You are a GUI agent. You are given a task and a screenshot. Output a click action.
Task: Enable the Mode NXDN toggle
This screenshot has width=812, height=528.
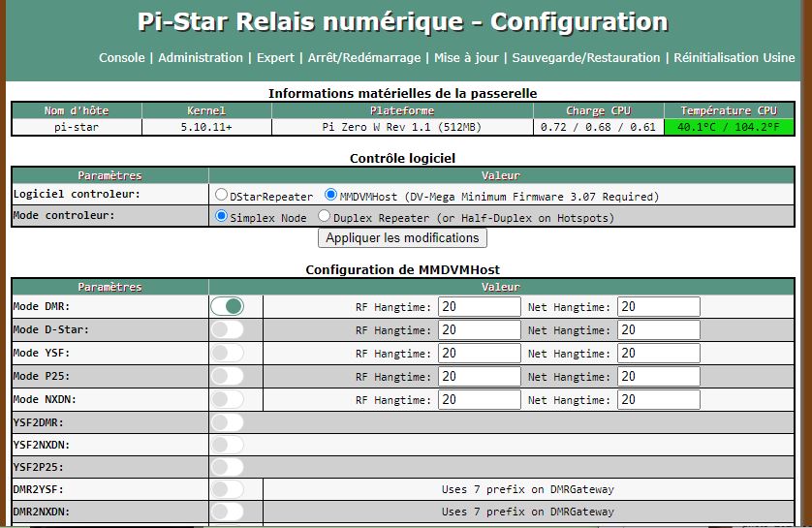228,399
